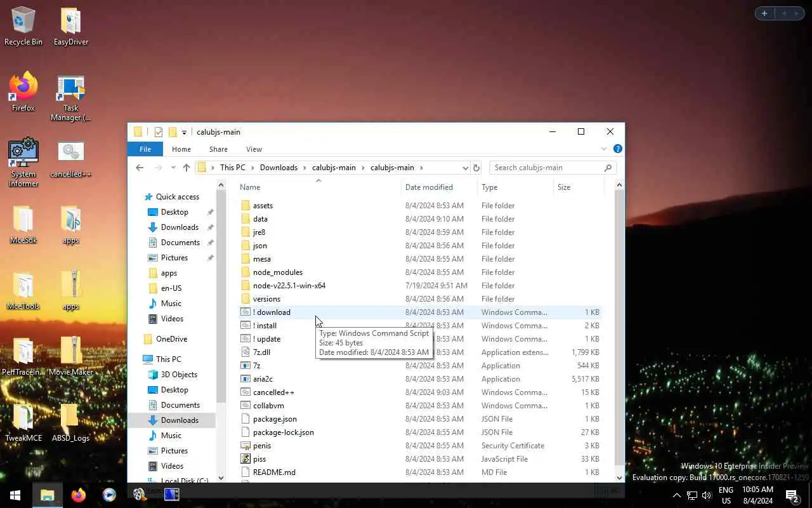Open the Task Manager desktop shortcut
Viewport: 812px width, 508px height.
[70, 98]
